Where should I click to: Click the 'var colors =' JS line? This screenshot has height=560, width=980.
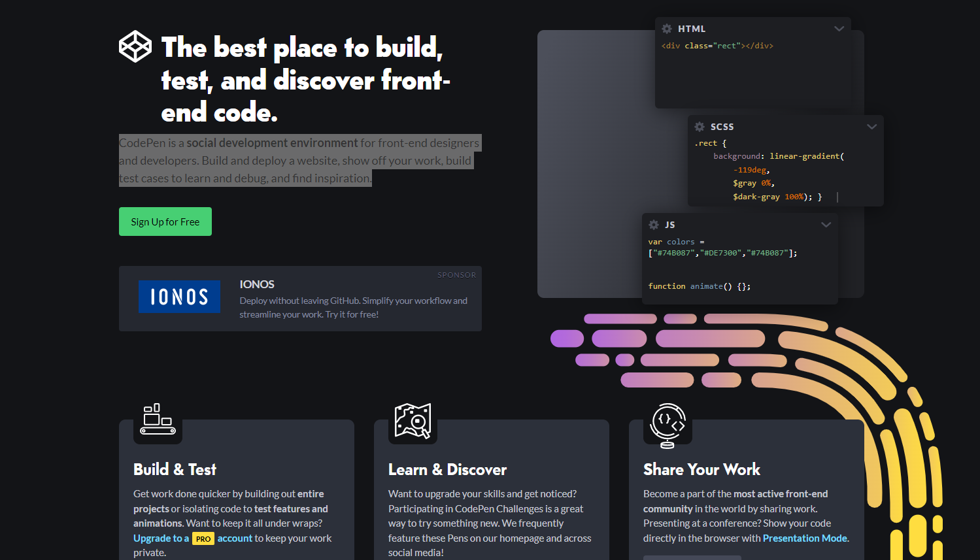click(x=677, y=242)
